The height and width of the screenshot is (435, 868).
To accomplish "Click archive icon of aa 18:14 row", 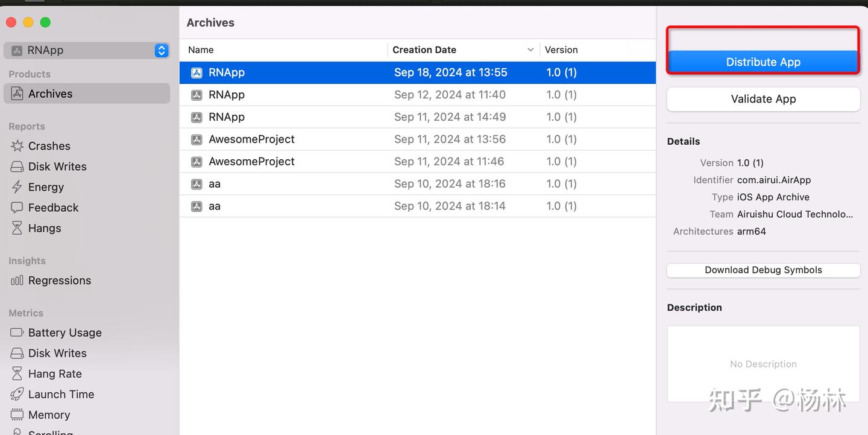I will pyautogui.click(x=197, y=207).
